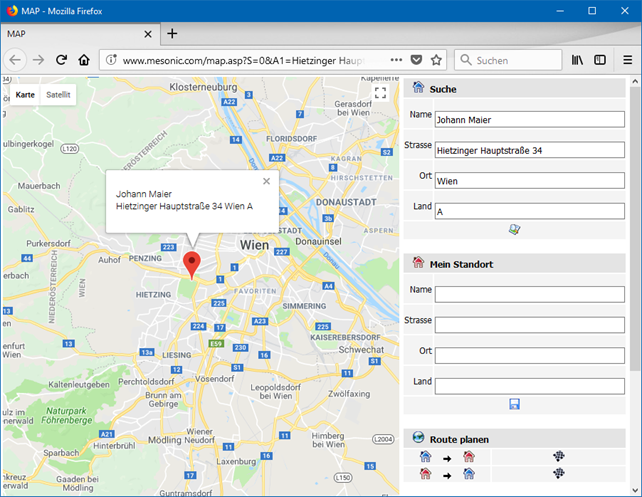Viewport: 642px width, 497px height.
Task: Select the Karte map view
Action: (x=25, y=95)
